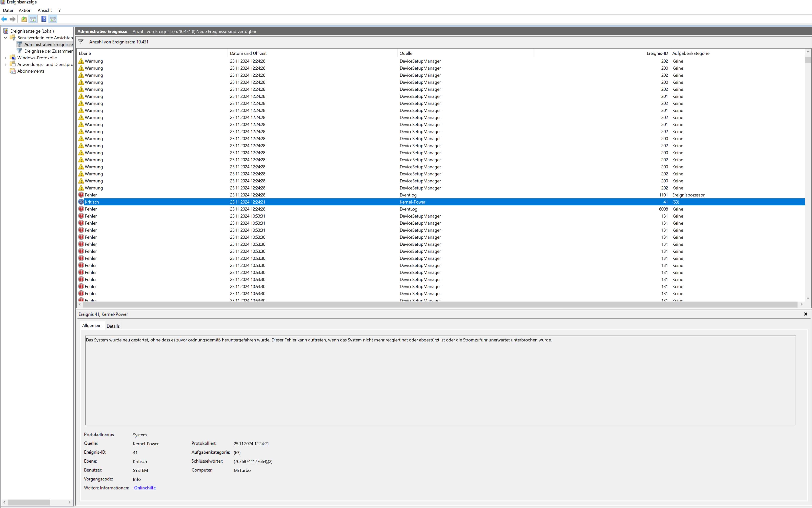Open the Onlinehilfe link
The width and height of the screenshot is (812, 508).
pyautogui.click(x=145, y=488)
